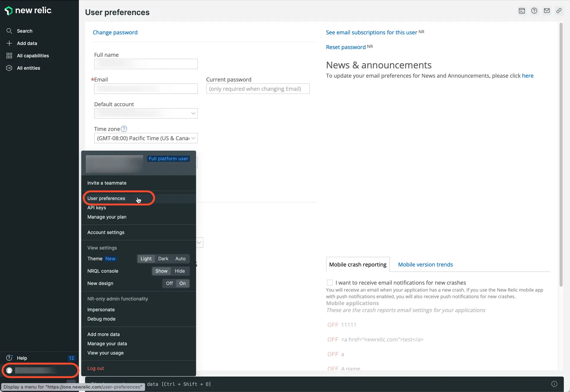Open Account settings
Viewport: 570px width, 392px height.
106,232
